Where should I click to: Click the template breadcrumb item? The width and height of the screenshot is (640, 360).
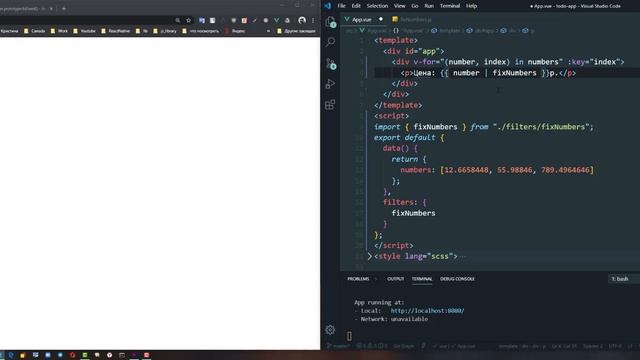tap(446, 31)
